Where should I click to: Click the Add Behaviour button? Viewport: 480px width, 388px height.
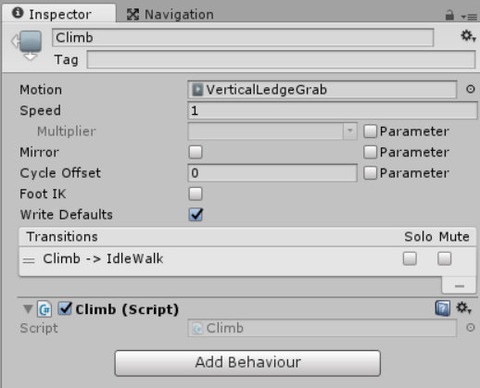click(248, 363)
